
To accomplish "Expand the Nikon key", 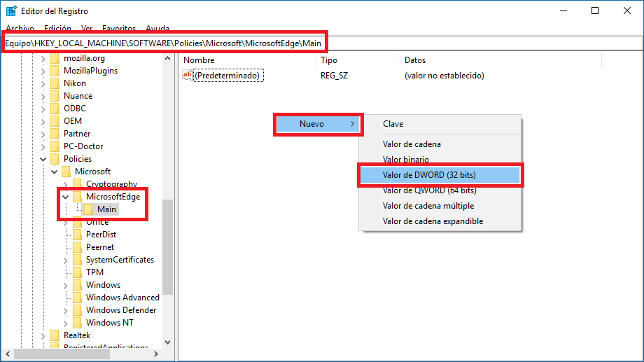I will pos(43,84).
